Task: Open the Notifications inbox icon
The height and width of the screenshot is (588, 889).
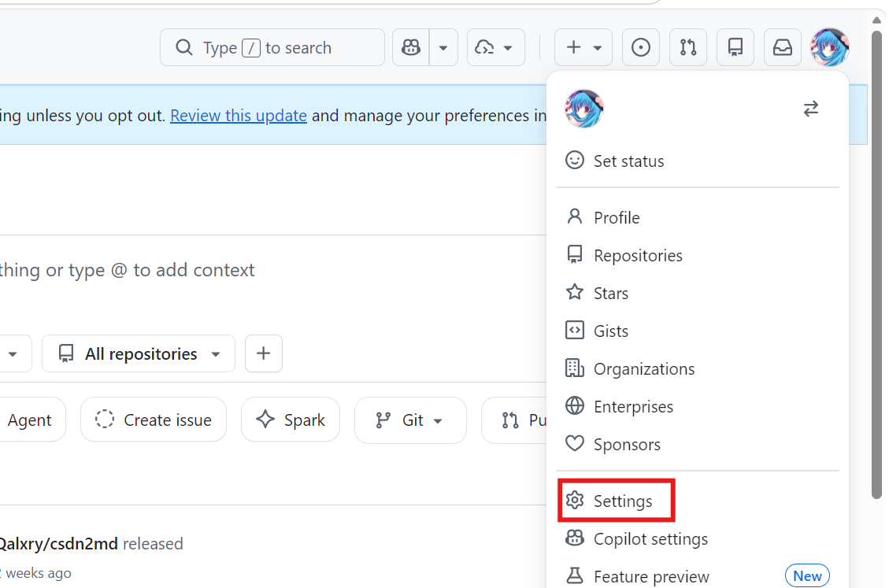Action: pyautogui.click(x=783, y=48)
